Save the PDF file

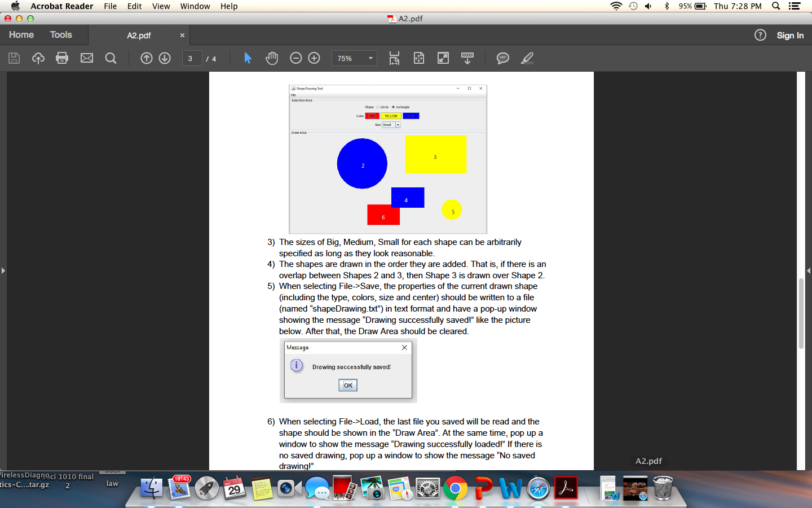point(14,58)
